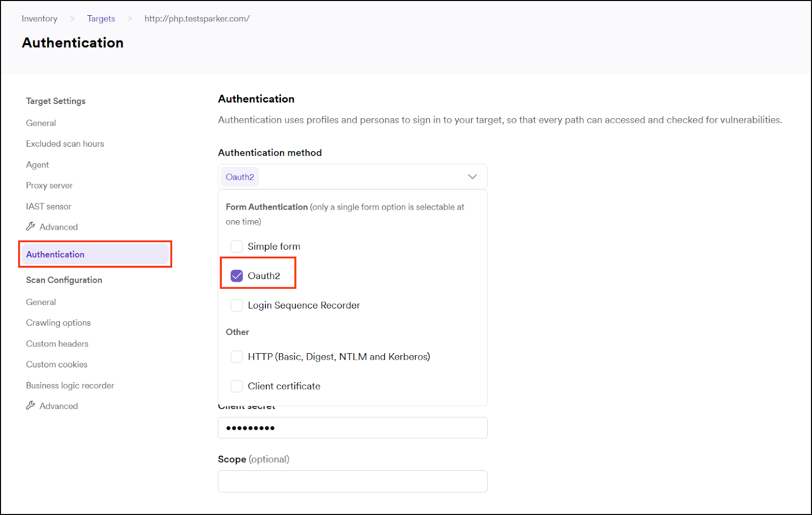The height and width of the screenshot is (515, 812).
Task: Click the Advanced wrench icon under Scan Configuration
Action: [31, 405]
